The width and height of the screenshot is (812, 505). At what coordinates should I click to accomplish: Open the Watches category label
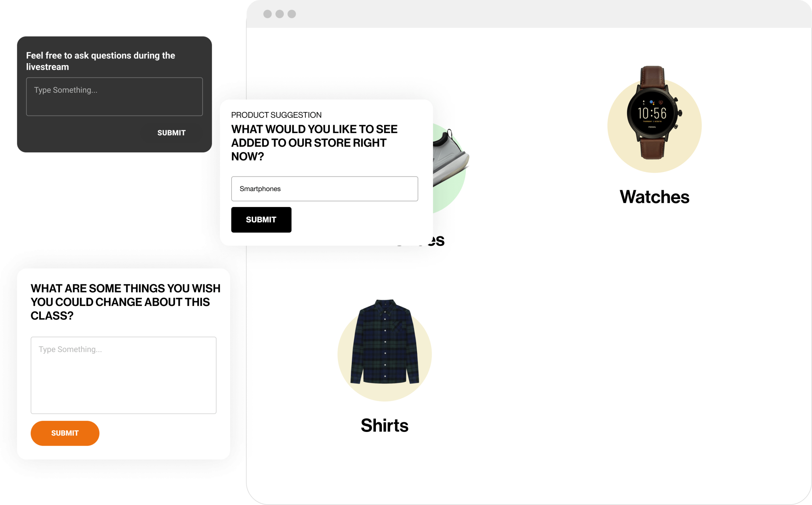coord(654,197)
